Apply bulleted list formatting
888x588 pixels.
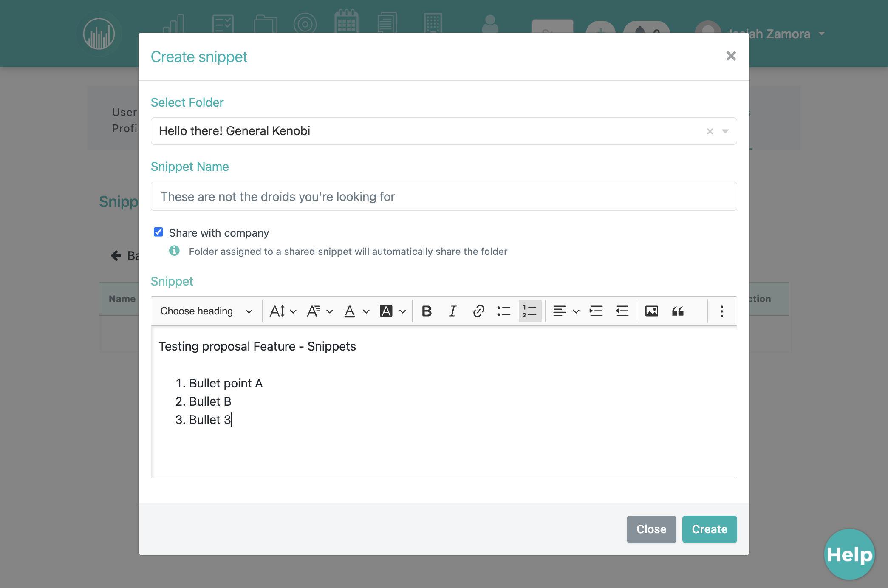pyautogui.click(x=504, y=311)
